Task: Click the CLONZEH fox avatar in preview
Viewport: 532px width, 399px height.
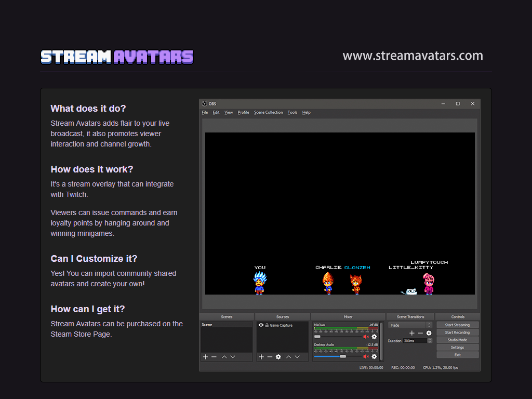Action: point(355,284)
